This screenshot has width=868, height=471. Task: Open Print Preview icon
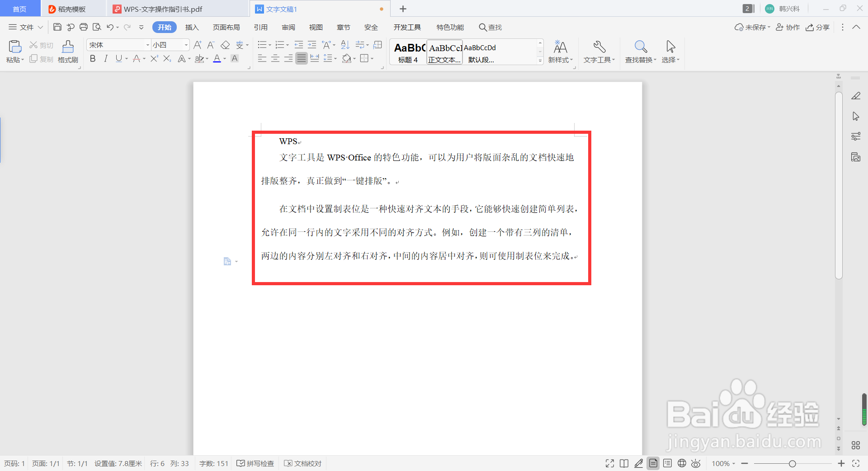(x=97, y=27)
